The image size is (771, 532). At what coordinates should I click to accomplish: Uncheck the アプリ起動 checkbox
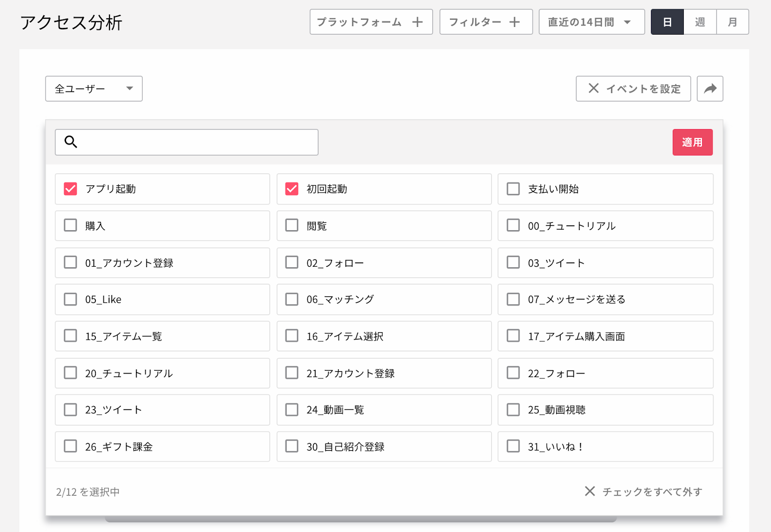(70, 189)
